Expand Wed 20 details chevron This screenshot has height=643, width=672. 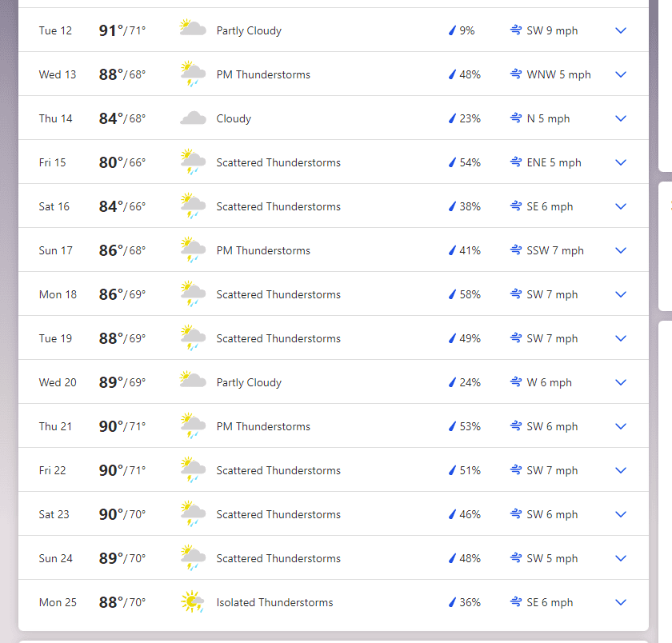pyautogui.click(x=621, y=382)
